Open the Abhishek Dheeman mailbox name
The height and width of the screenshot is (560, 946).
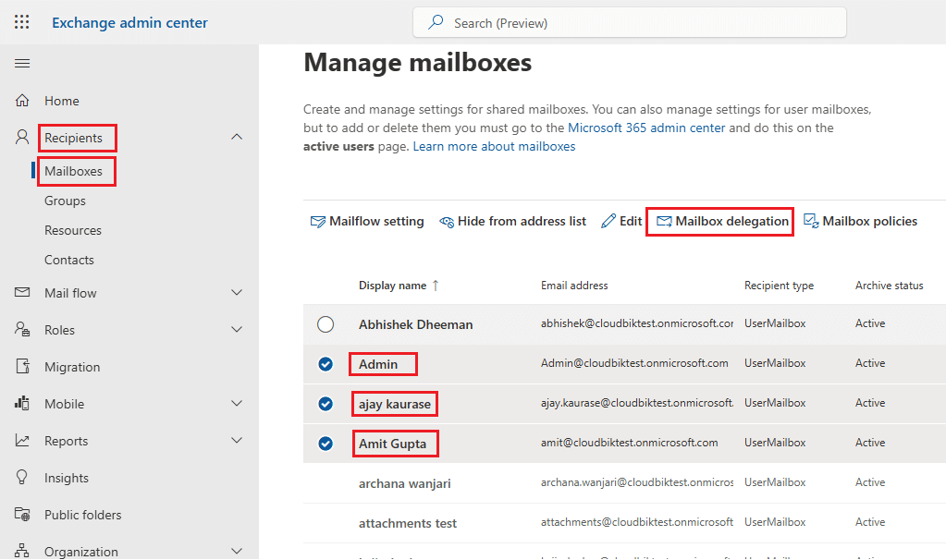[416, 324]
